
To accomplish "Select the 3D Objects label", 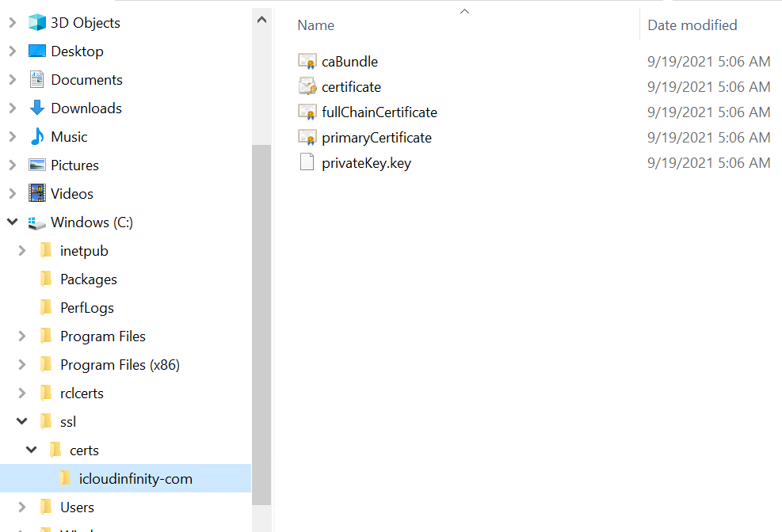I will point(86,22).
